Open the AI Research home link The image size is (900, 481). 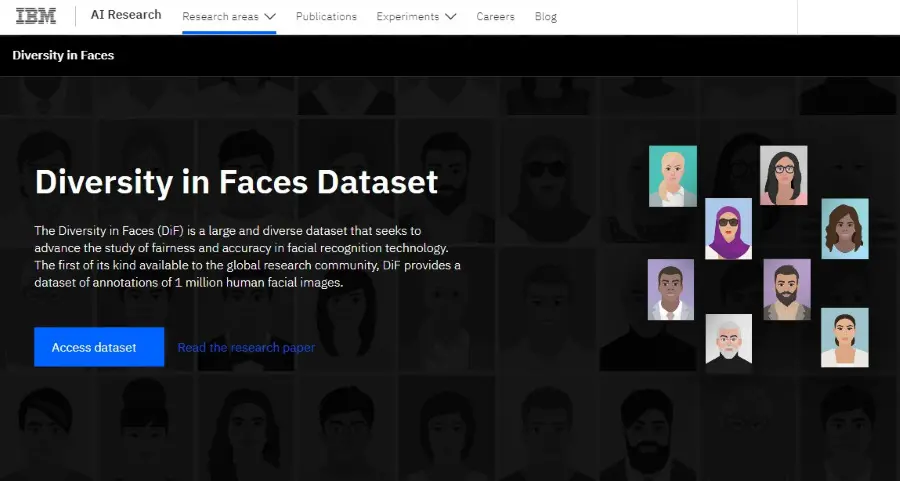pyautogui.click(x=126, y=16)
